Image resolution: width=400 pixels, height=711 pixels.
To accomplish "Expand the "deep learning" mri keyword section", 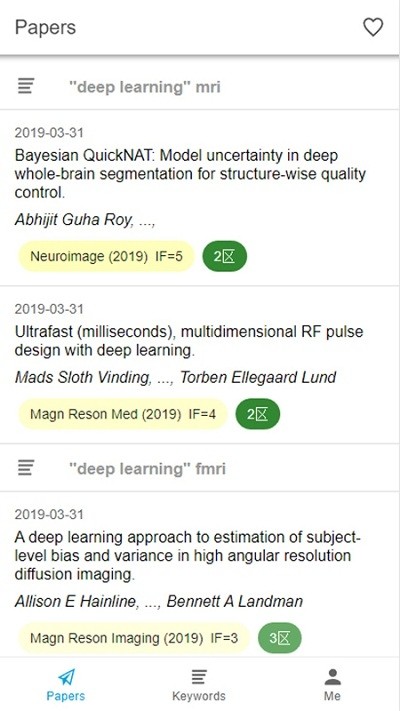I will (x=200, y=86).
